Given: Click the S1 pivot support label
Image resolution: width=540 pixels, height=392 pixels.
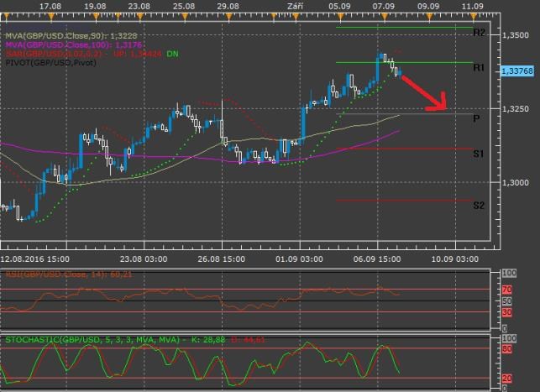Looking at the screenshot, I should 478,154.
